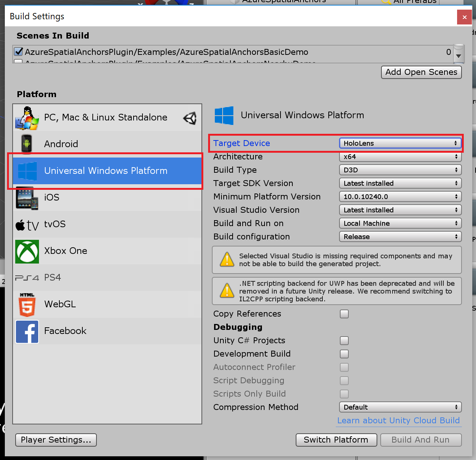The width and height of the screenshot is (476, 460).
Task: Click the WebGL HTML5 icon
Action: [27, 304]
